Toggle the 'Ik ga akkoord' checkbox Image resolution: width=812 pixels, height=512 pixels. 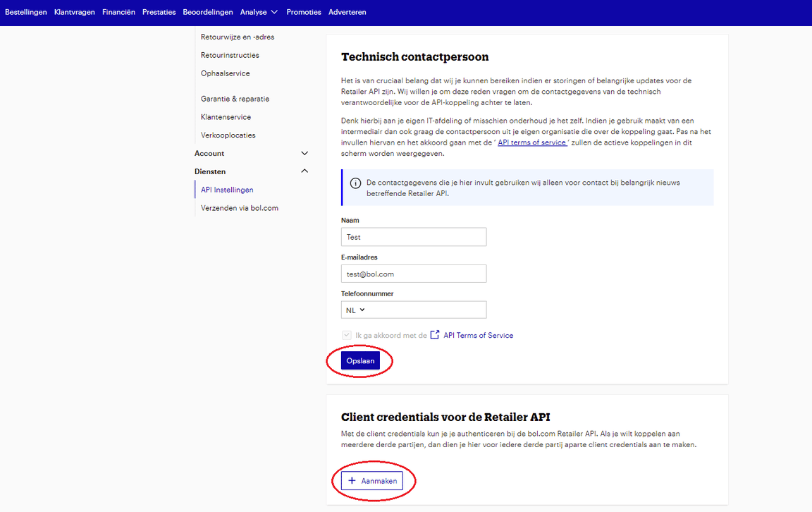347,335
